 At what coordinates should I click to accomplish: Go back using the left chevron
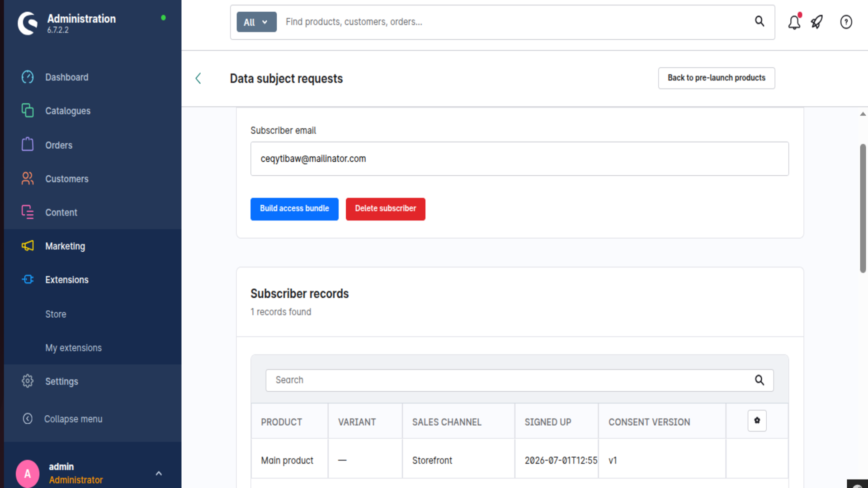tap(198, 78)
